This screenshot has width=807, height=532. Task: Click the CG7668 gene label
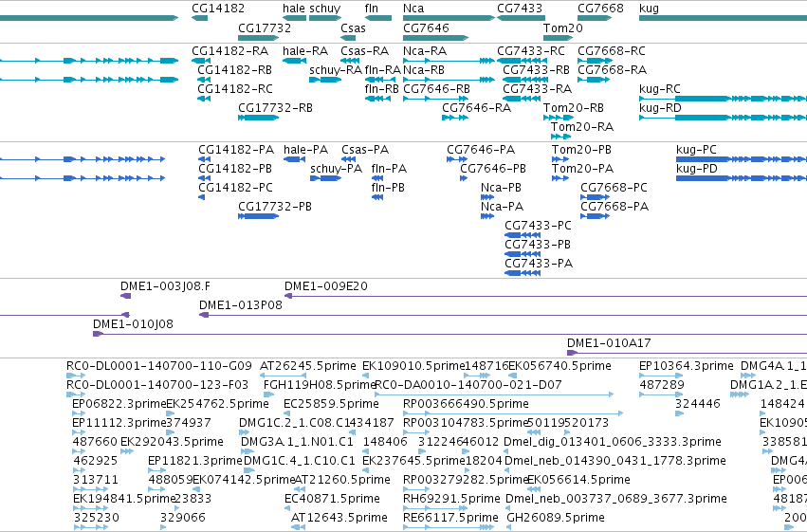[600, 9]
